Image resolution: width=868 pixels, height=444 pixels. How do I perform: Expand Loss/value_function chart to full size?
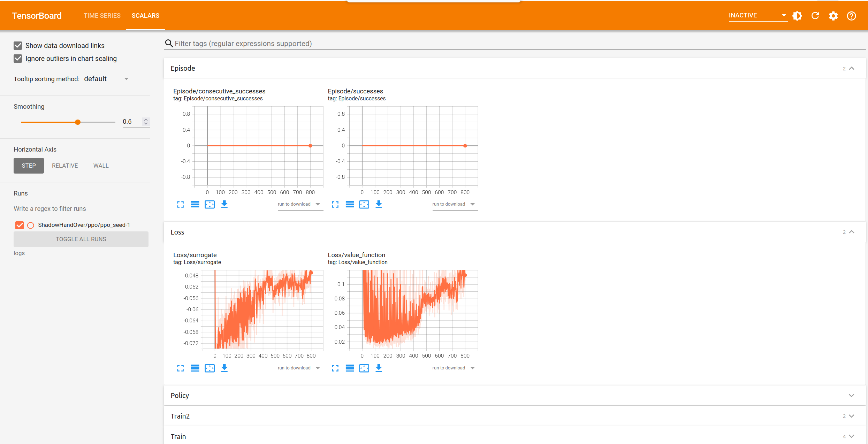335,368
